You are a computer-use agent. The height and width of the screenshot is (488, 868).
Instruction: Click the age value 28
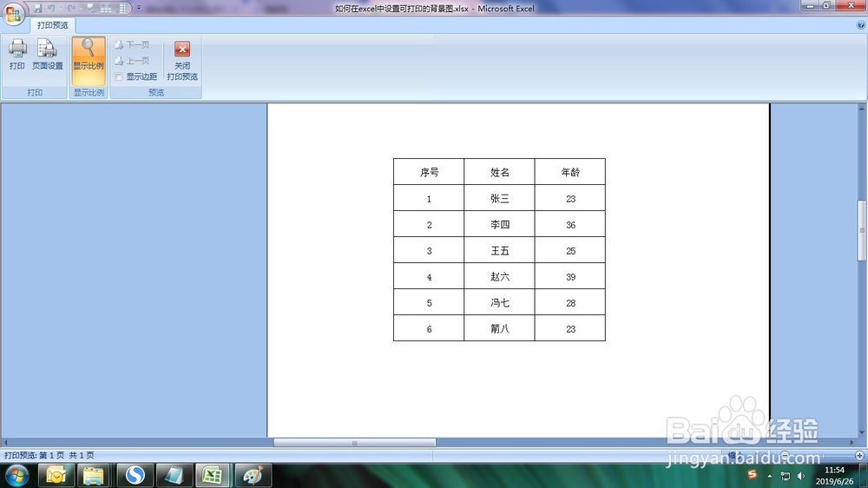571,303
